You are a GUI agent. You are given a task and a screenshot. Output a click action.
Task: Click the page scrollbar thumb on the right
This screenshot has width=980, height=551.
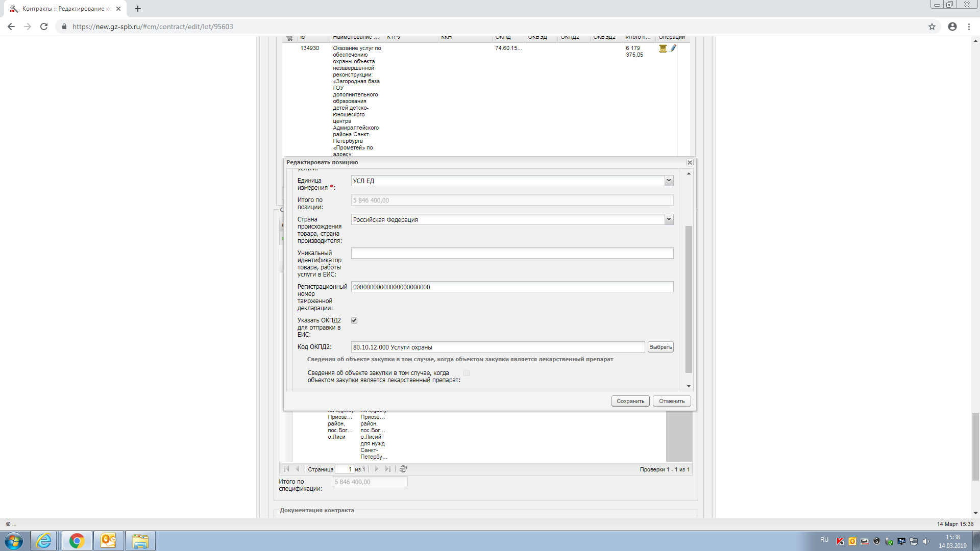click(975, 447)
